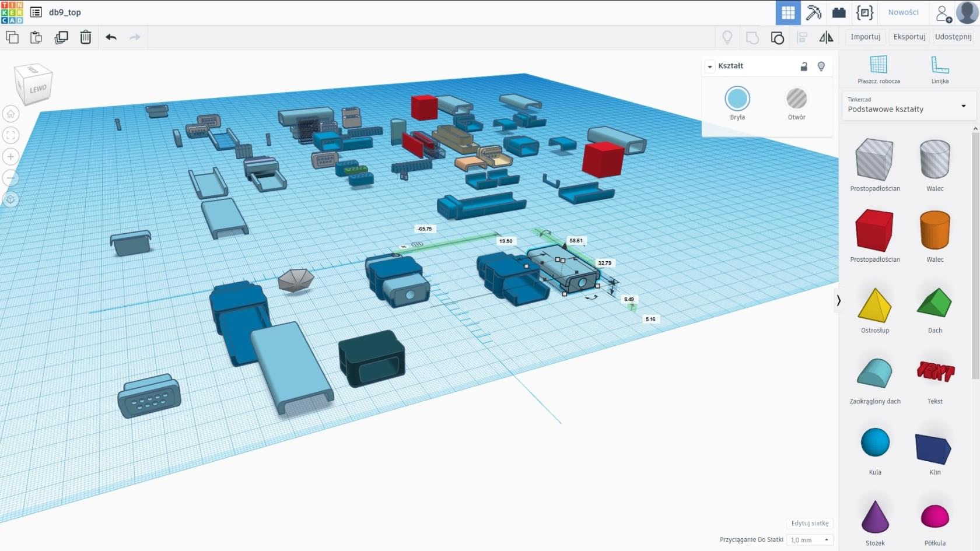This screenshot has width=980, height=551.
Task: Edit the 58.61 dimension value
Action: (x=576, y=240)
